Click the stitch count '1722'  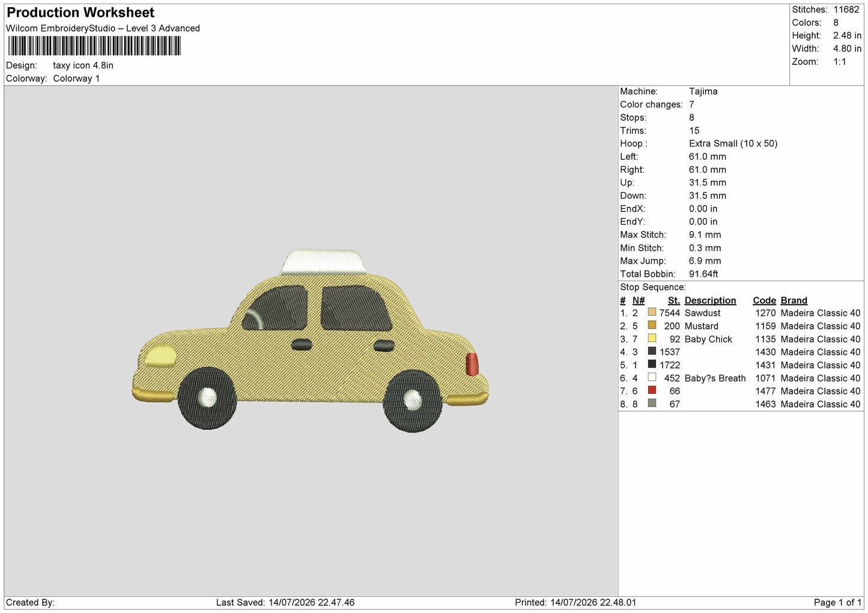point(670,365)
